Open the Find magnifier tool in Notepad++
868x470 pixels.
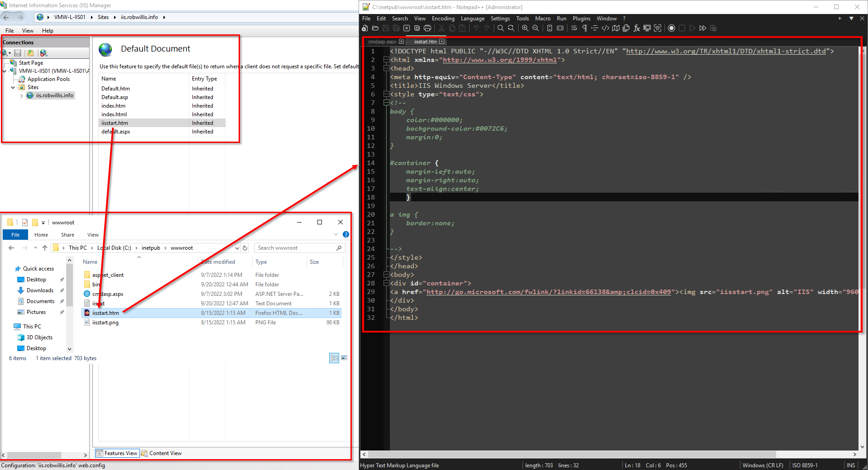click(501, 28)
